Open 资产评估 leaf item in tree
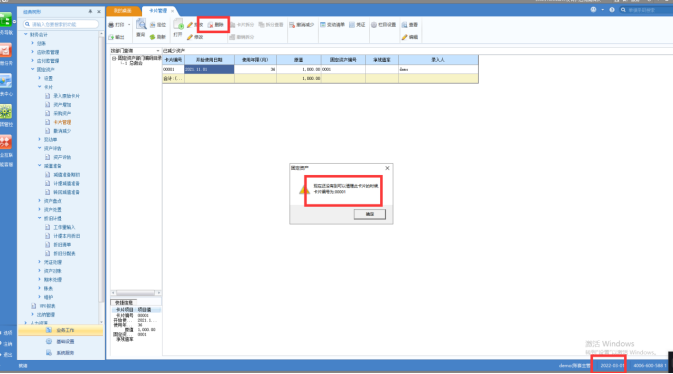Image resolution: width=673 pixels, height=374 pixels. 62,157
